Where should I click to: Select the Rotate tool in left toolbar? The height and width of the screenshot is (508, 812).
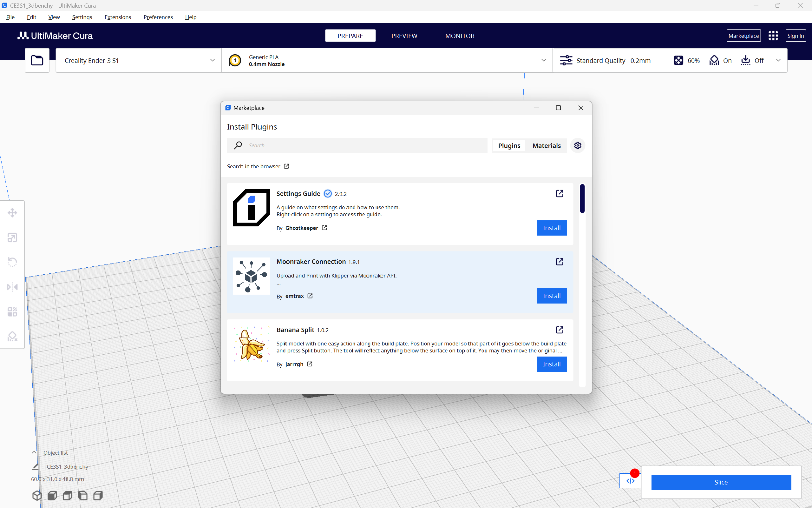[12, 262]
